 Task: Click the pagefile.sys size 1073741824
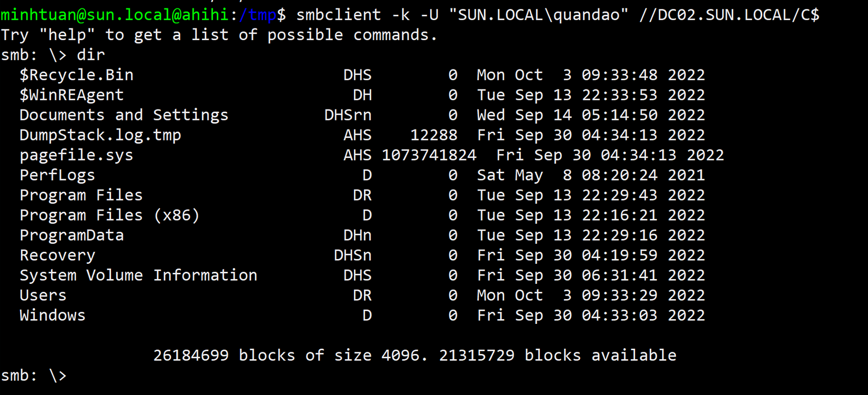point(429,155)
